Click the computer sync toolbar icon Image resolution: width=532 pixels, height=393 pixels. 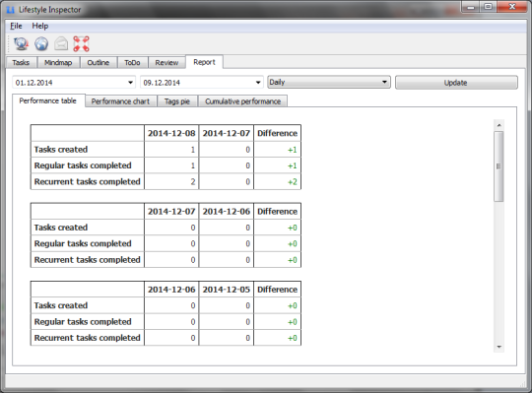coord(21,43)
